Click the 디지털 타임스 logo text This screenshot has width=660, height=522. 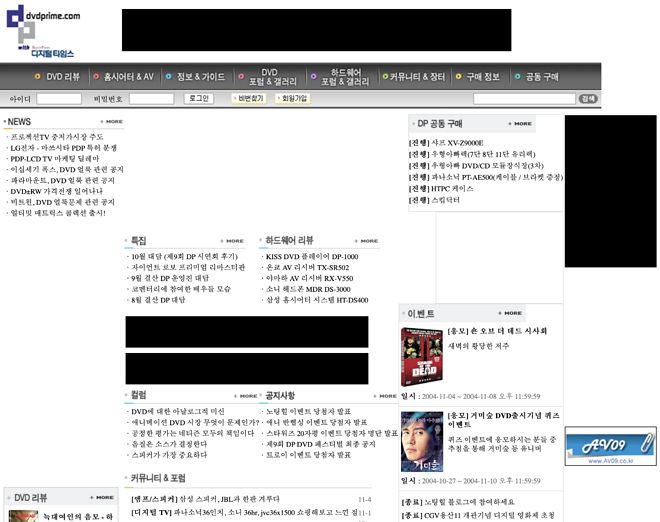coord(53,53)
